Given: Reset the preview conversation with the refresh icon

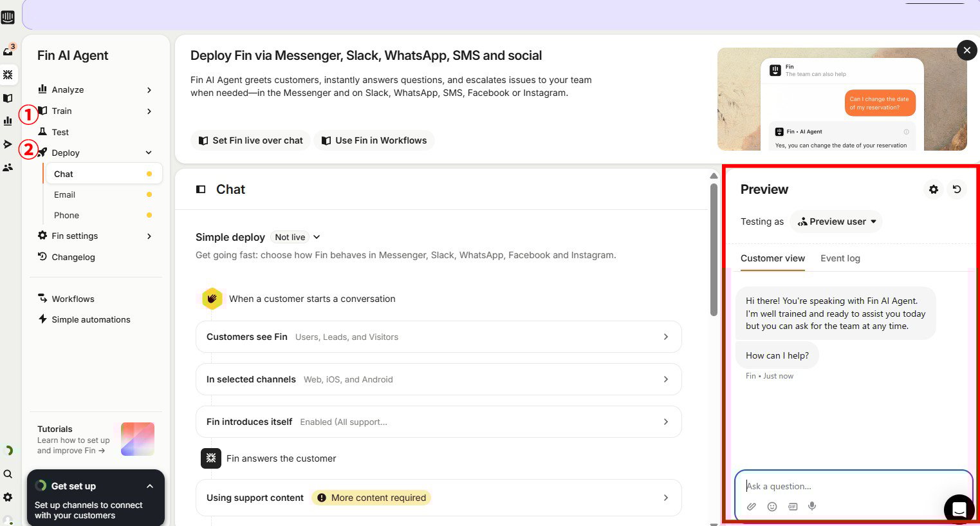Looking at the screenshot, I should point(957,189).
